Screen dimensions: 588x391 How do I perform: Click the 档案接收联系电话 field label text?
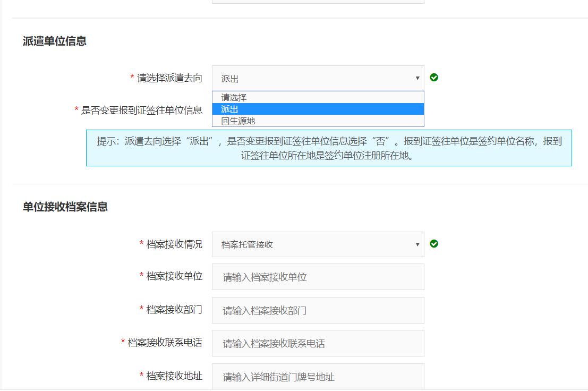[x=165, y=343]
